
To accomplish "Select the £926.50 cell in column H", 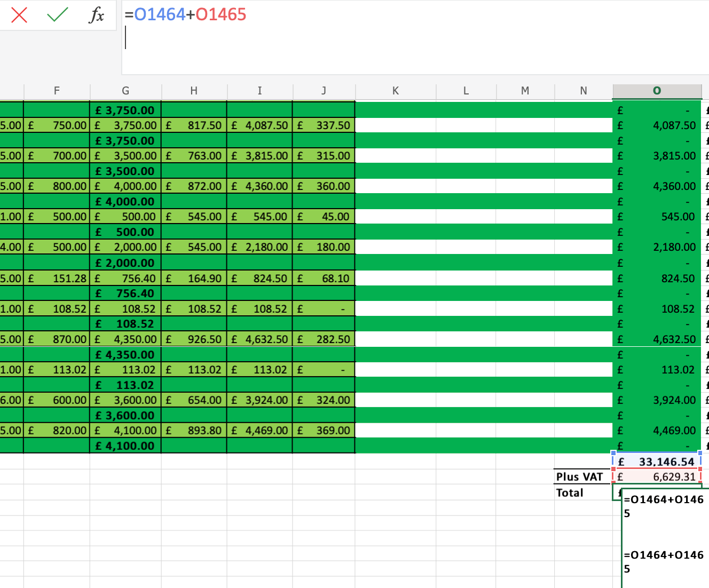I will tap(194, 339).
